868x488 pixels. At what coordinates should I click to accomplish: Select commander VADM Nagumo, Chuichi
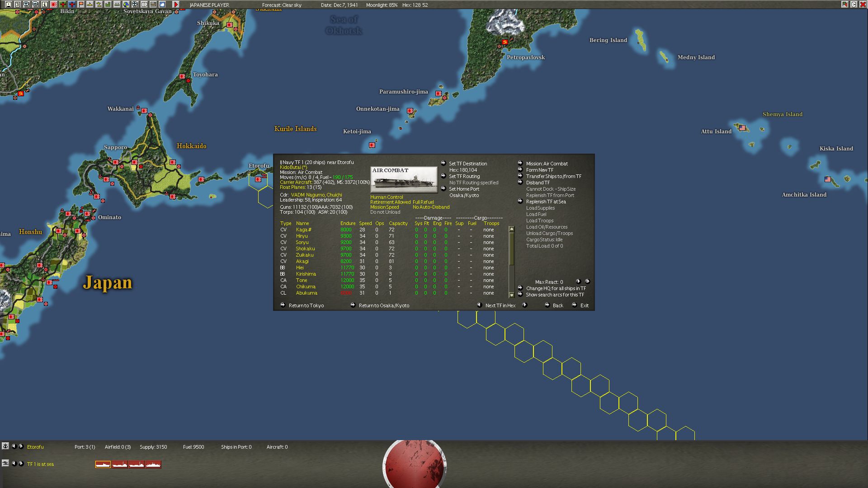[316, 195]
